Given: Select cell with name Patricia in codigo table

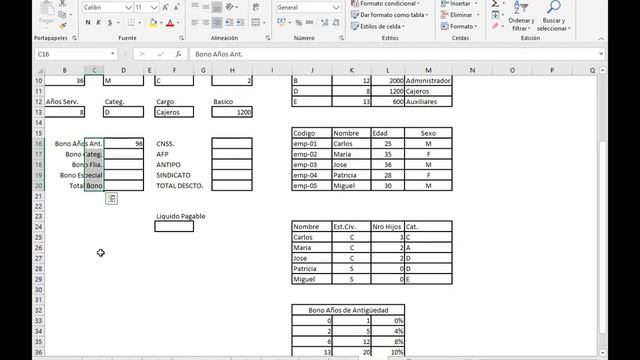Looking at the screenshot, I should (351, 175).
